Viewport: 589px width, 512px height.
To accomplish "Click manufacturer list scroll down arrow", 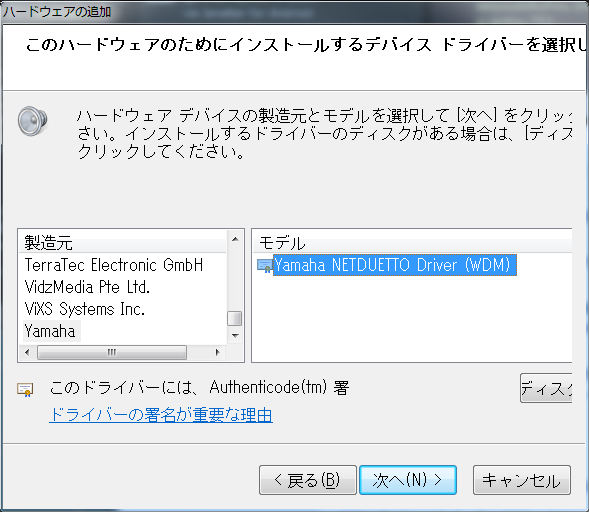I will (x=236, y=335).
